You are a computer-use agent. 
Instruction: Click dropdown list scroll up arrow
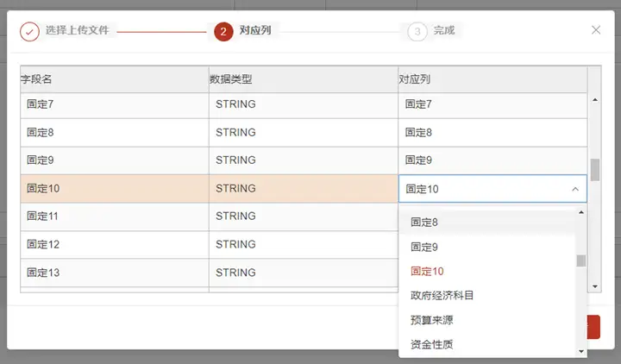[581, 213]
